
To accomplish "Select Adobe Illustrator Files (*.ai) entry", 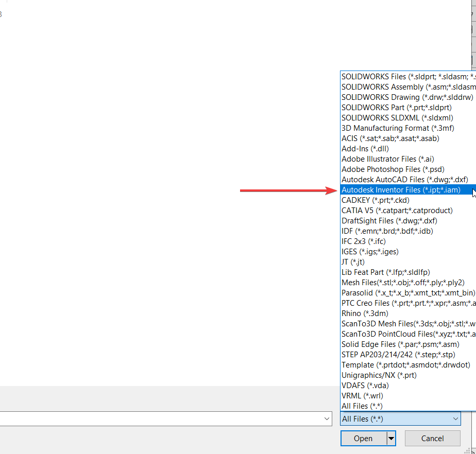I will (x=387, y=159).
